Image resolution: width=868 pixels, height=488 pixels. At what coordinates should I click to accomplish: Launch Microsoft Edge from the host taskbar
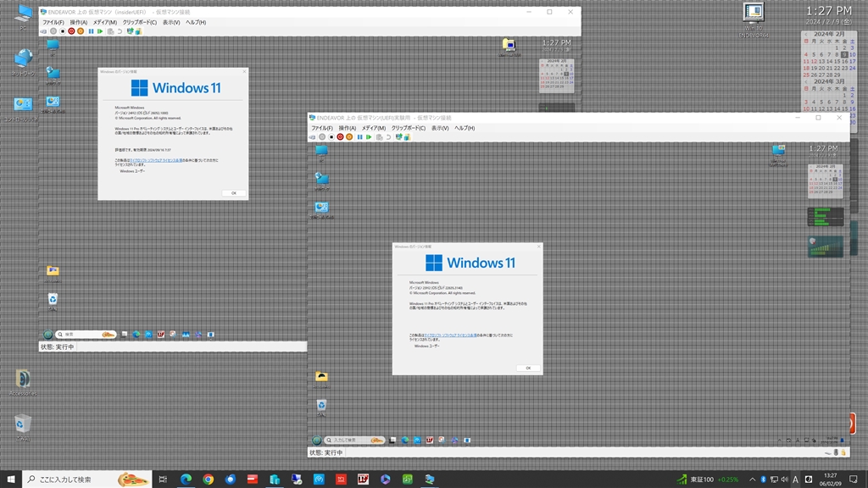186,480
